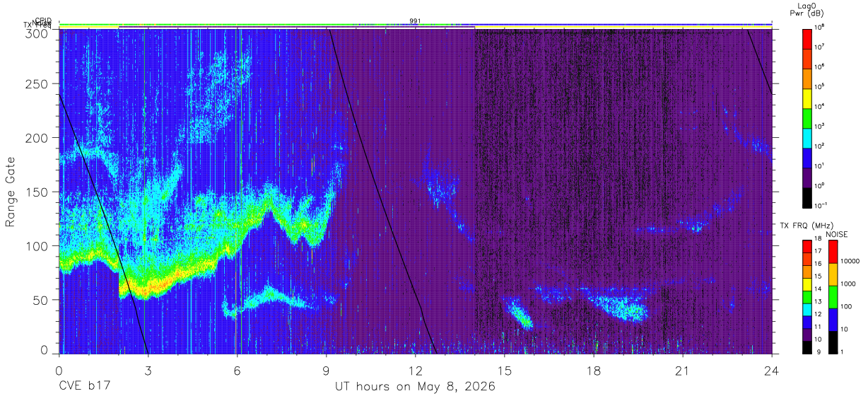Click the cyan segment of TX FRQ colorbar
Image resolution: width=868 pixels, height=401 pixels.
point(807,310)
